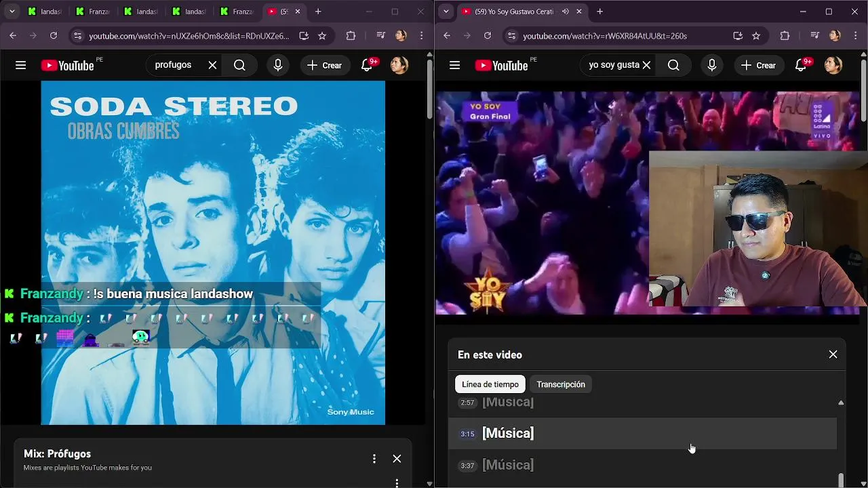Click left window address bar URL

[x=189, y=36]
